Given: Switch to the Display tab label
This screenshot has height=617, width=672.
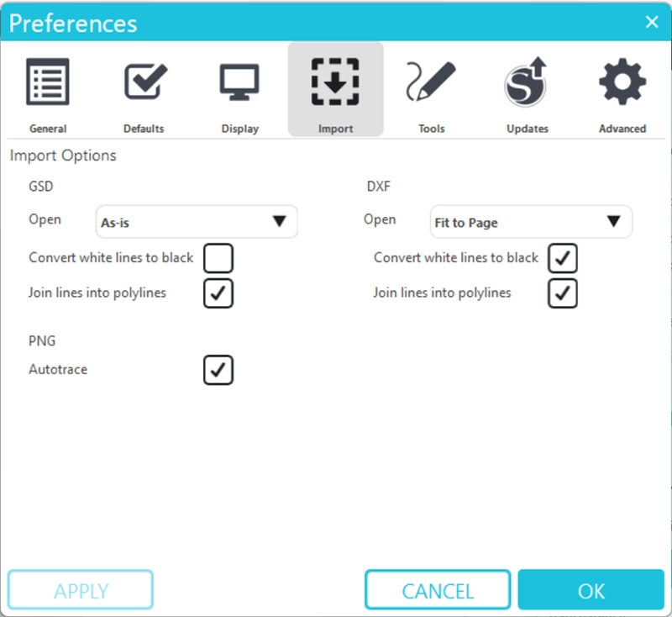Looking at the screenshot, I should [x=239, y=129].
